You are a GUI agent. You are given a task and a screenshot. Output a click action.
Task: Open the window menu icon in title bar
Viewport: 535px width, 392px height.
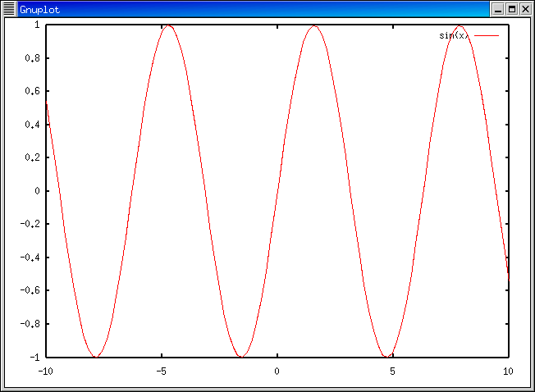pyautogui.click(x=8, y=9)
